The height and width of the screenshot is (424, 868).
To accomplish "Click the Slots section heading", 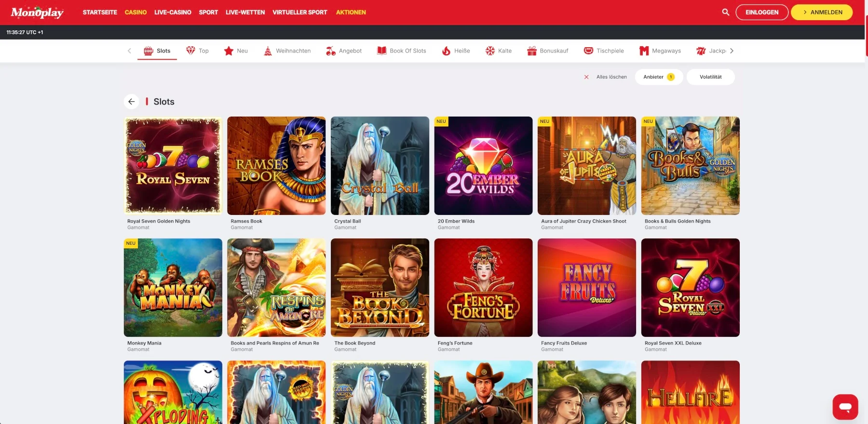I will (164, 102).
